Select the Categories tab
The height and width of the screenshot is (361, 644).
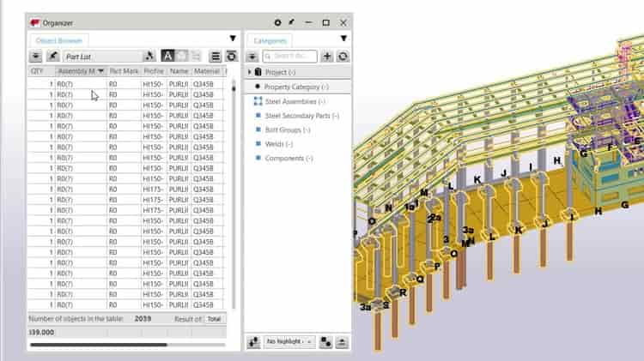pyautogui.click(x=270, y=39)
